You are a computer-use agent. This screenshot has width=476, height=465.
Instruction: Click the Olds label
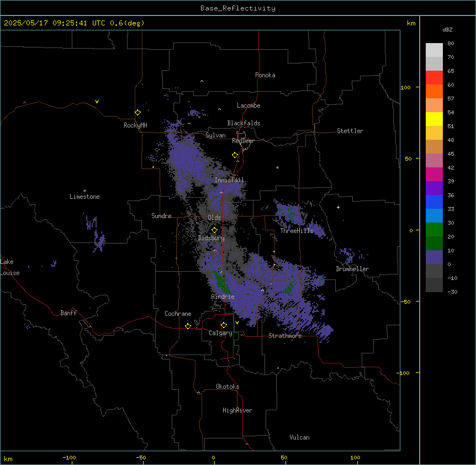214,218
